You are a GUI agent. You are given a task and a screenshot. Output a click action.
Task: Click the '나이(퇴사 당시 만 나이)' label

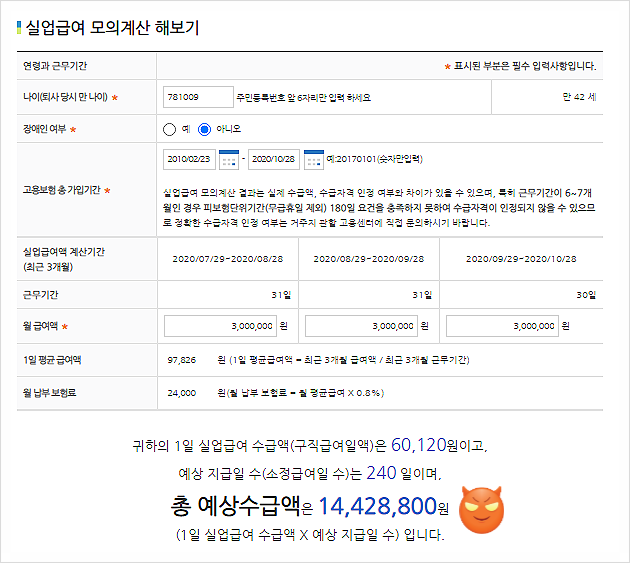pyautogui.click(x=65, y=97)
